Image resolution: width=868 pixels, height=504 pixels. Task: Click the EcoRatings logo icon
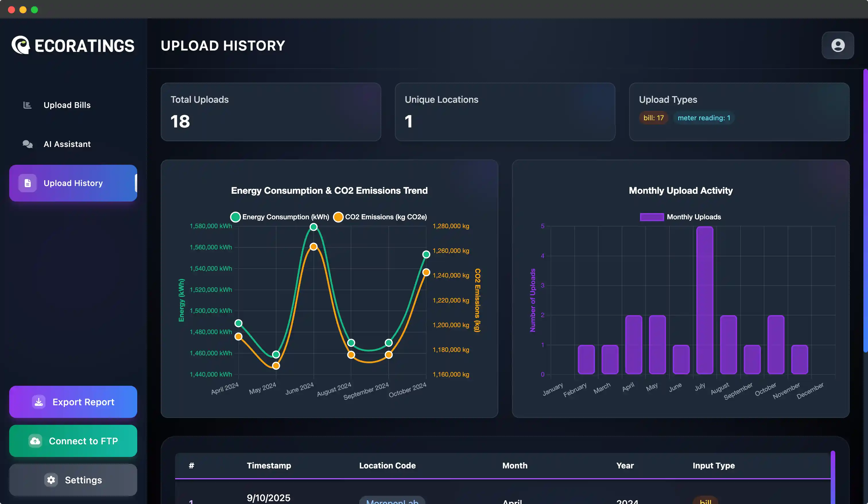[21, 45]
